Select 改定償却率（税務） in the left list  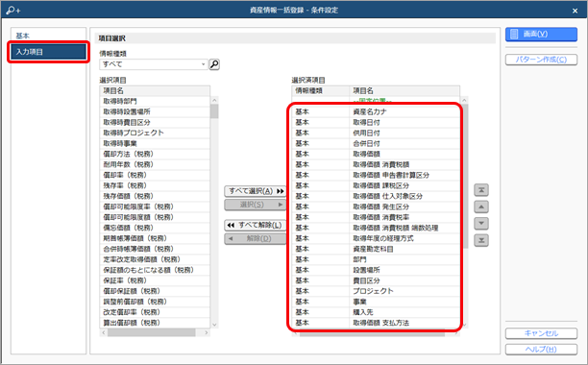(155, 312)
